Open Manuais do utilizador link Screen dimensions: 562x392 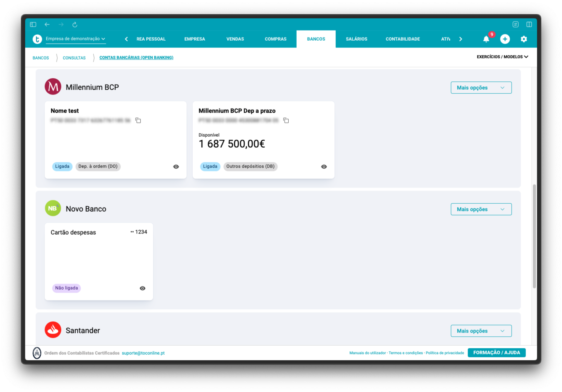coord(367,353)
